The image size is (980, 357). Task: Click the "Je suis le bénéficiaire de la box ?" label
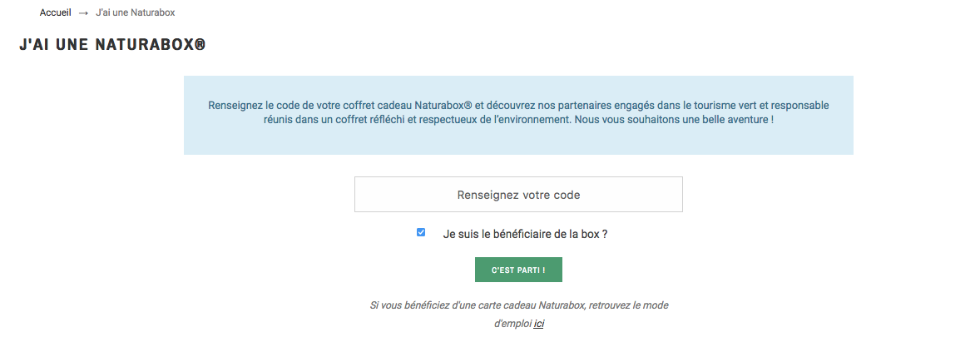click(525, 234)
